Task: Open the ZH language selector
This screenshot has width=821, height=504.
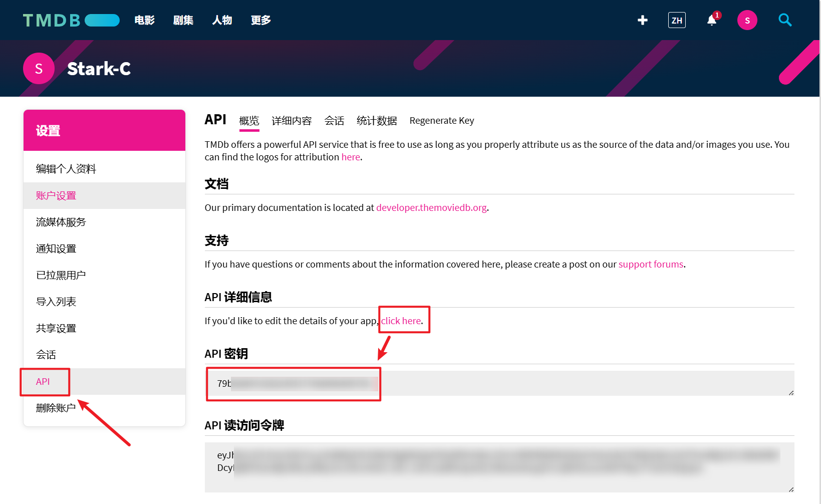Action: tap(677, 20)
